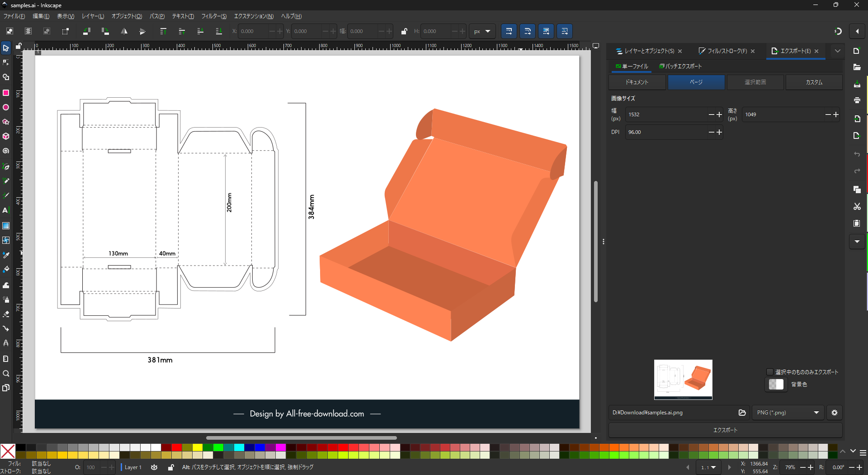Viewport: 868px width, 475px height.
Task: Select the Spiral tool
Action: pos(6,151)
